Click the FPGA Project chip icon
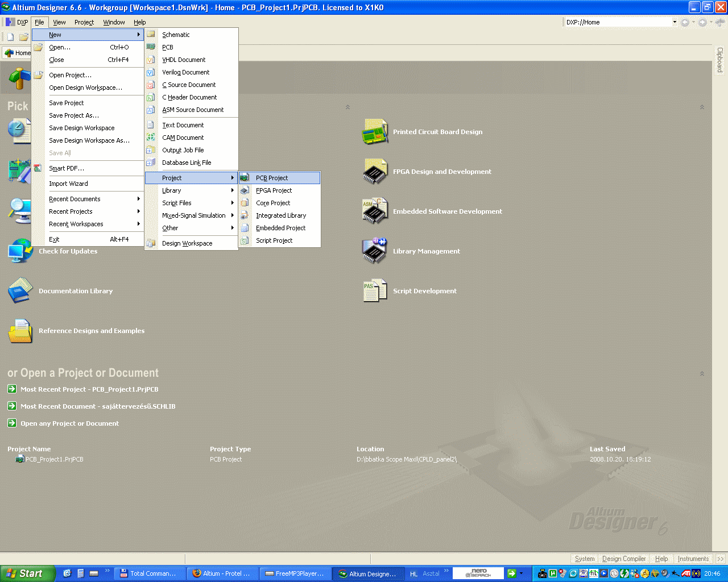Image resolution: width=728 pixels, height=582 pixels. pos(245,190)
